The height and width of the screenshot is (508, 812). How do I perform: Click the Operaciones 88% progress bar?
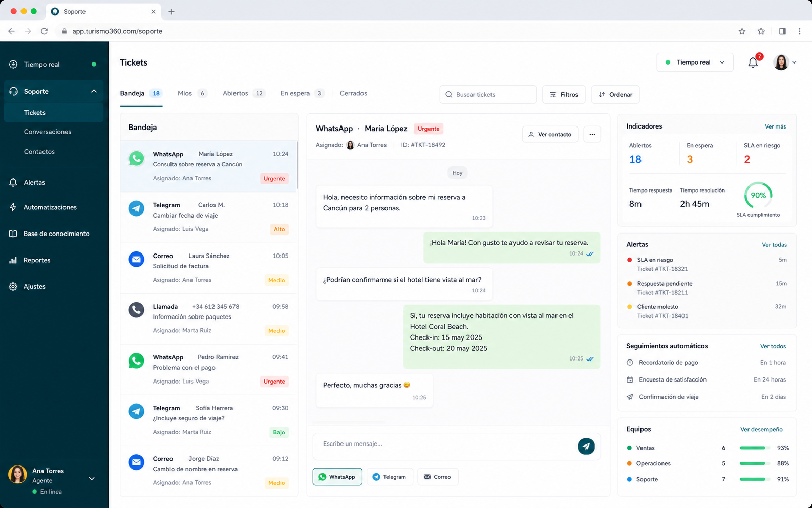(x=755, y=463)
